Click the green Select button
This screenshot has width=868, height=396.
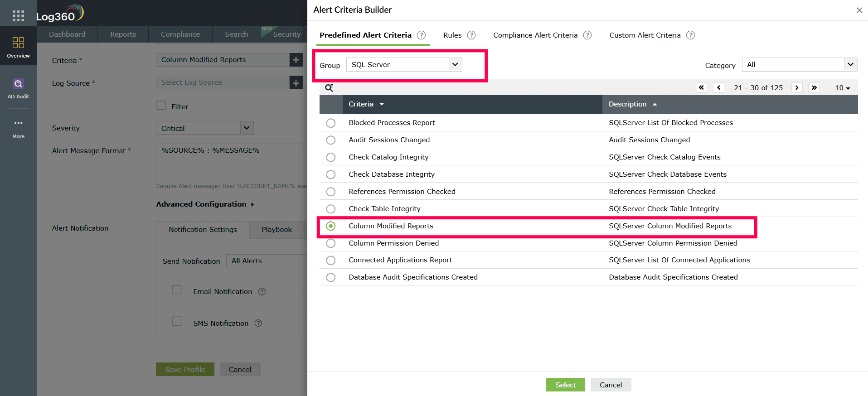coord(566,385)
